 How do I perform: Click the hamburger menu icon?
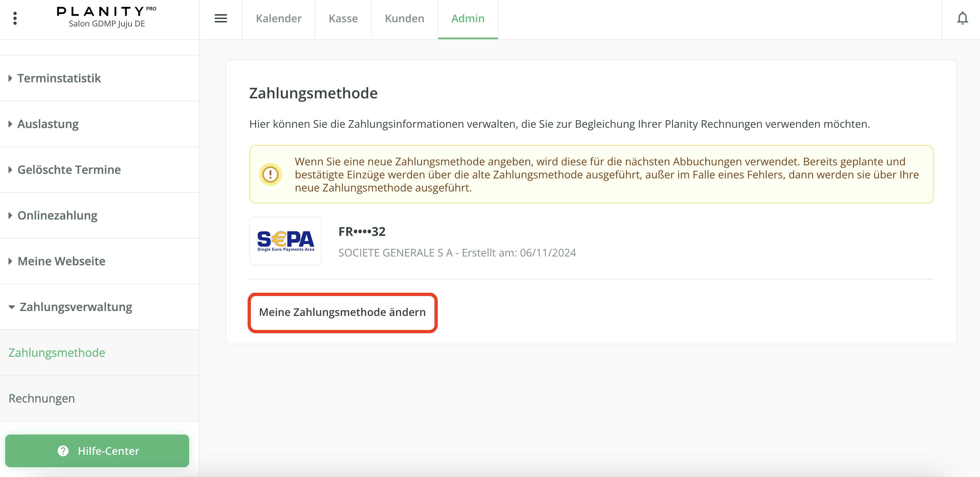(220, 18)
